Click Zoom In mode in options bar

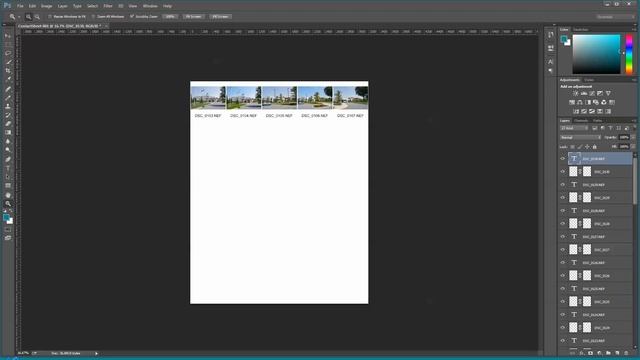[28, 17]
